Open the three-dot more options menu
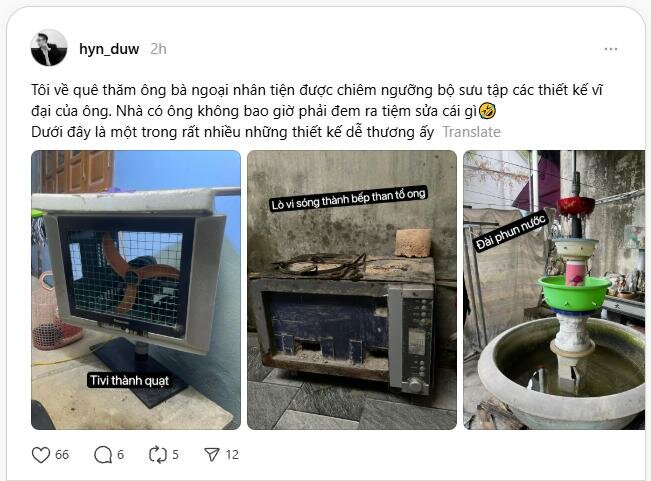651x481 pixels. pos(611,49)
